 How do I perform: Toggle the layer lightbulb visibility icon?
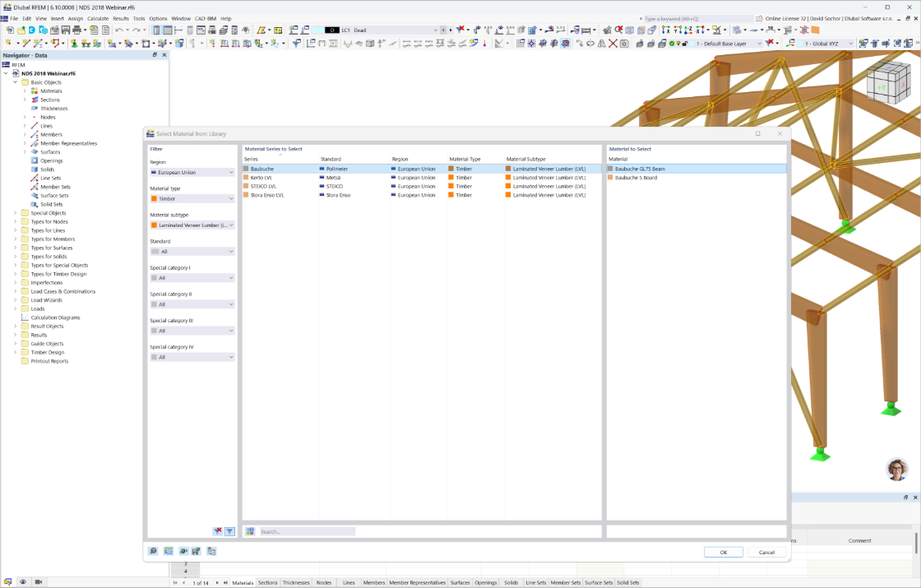(678, 44)
